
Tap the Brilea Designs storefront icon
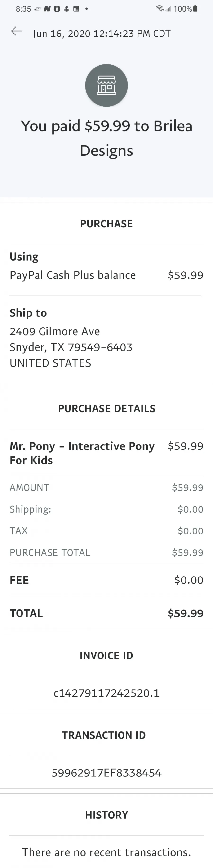coord(106,85)
